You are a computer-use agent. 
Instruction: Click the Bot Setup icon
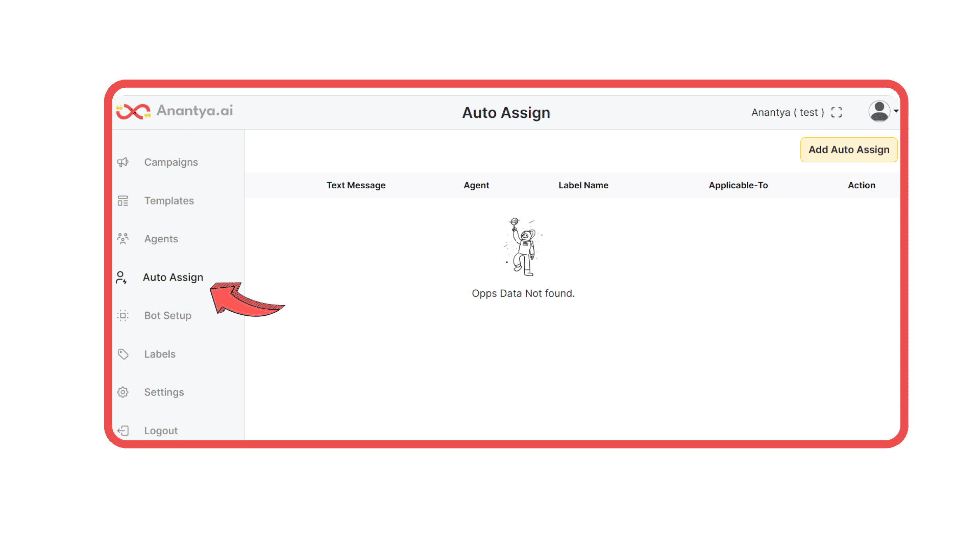point(123,315)
